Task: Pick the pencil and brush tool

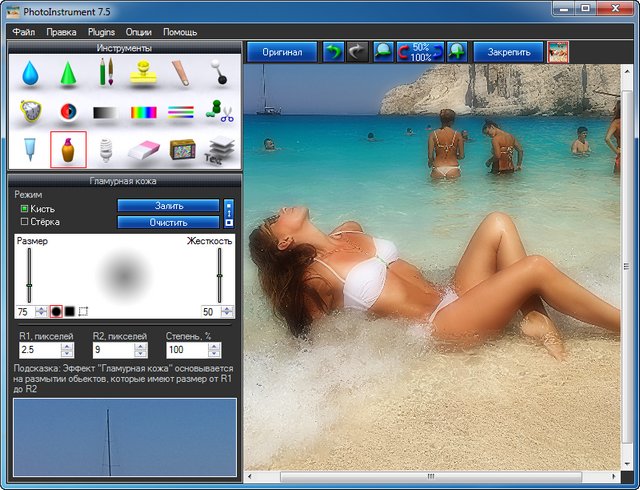Action: click(x=106, y=73)
